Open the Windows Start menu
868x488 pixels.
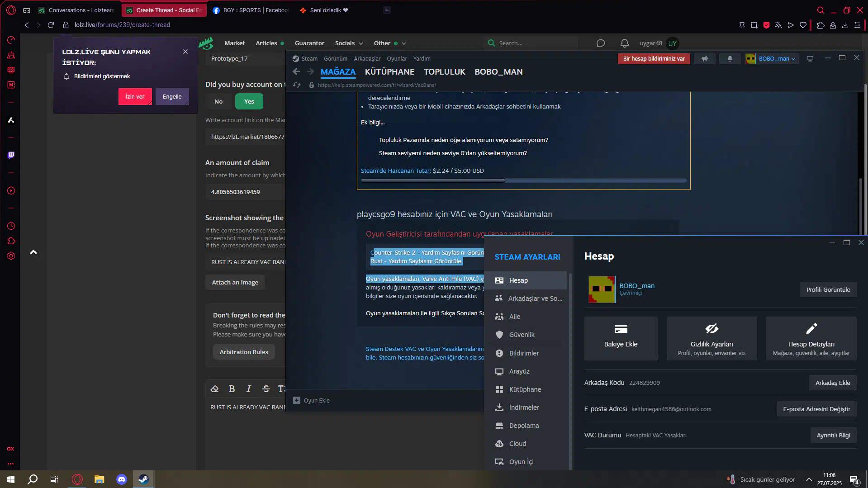click(x=11, y=479)
